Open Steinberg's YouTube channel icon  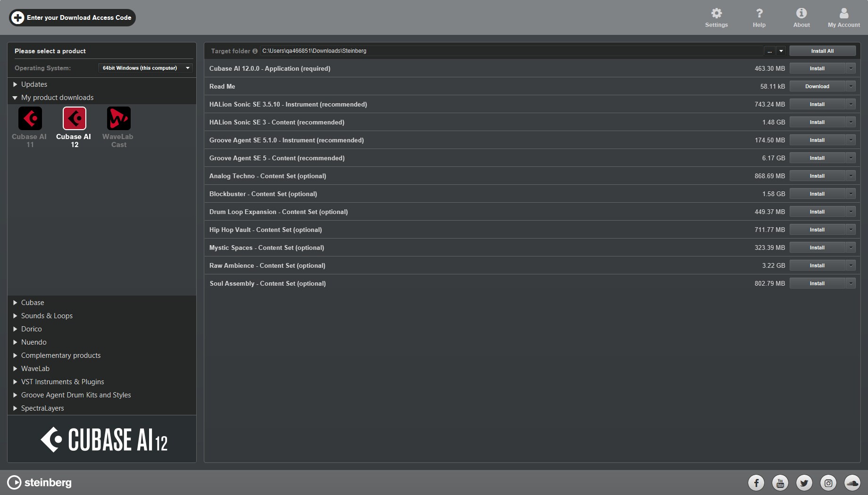780,482
